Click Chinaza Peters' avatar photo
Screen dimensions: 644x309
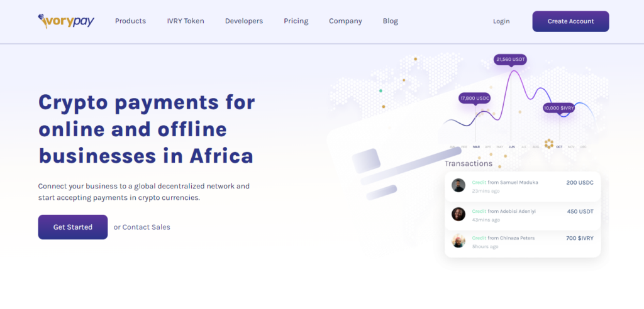pyautogui.click(x=458, y=241)
